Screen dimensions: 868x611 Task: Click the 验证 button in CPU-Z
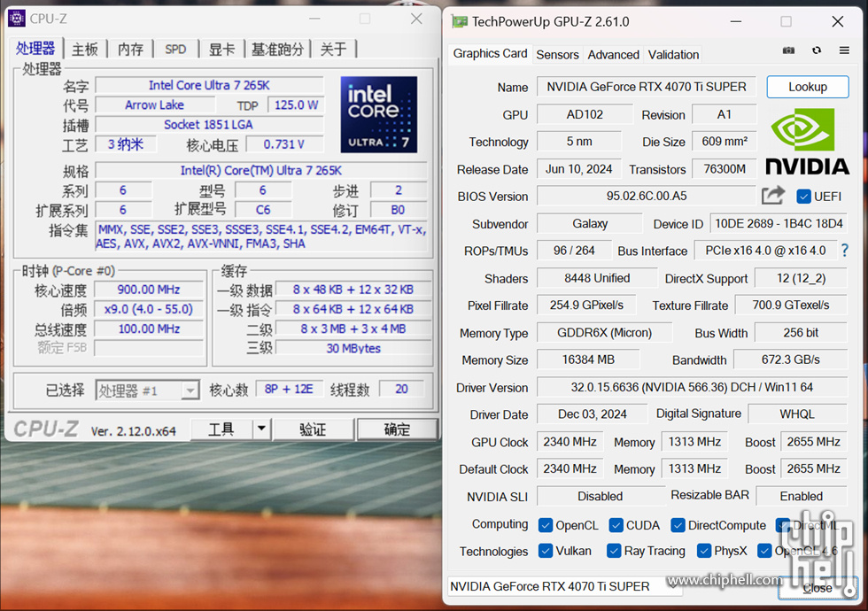[313, 429]
